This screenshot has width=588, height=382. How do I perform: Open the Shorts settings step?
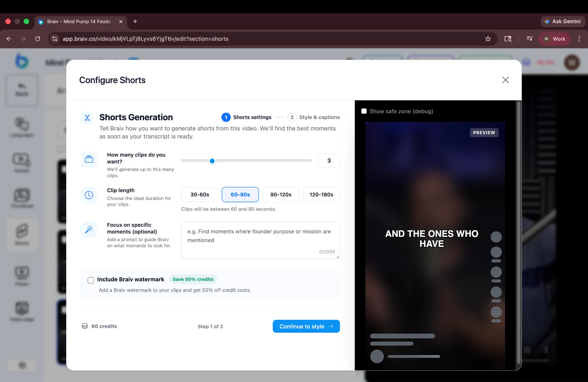(246, 117)
